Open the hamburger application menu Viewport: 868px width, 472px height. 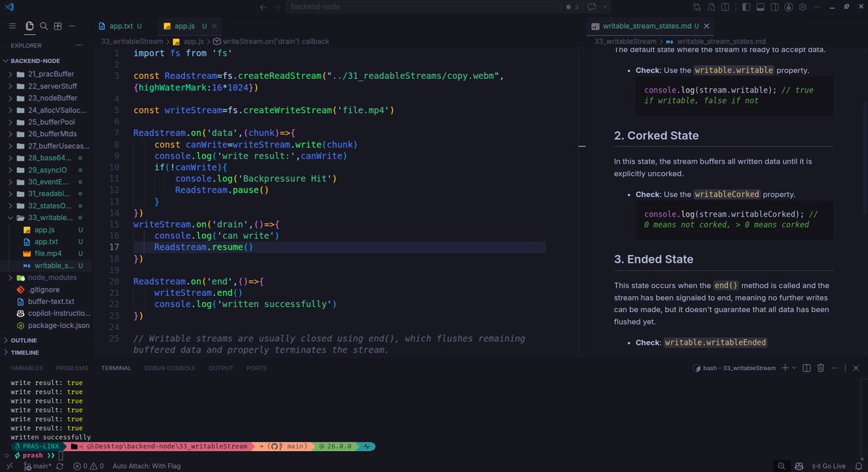coord(12,26)
